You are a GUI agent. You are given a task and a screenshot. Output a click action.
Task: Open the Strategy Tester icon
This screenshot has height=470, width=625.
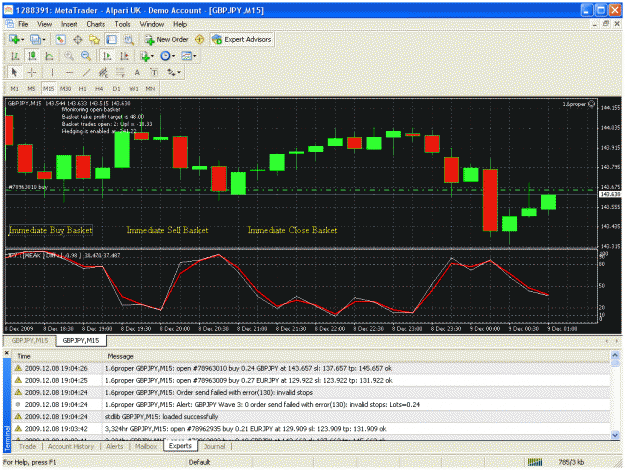point(128,39)
